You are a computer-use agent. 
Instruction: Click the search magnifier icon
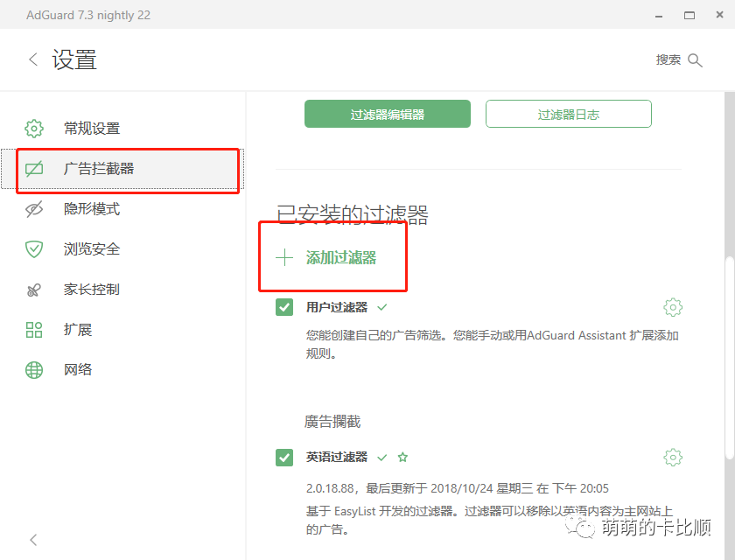click(695, 60)
